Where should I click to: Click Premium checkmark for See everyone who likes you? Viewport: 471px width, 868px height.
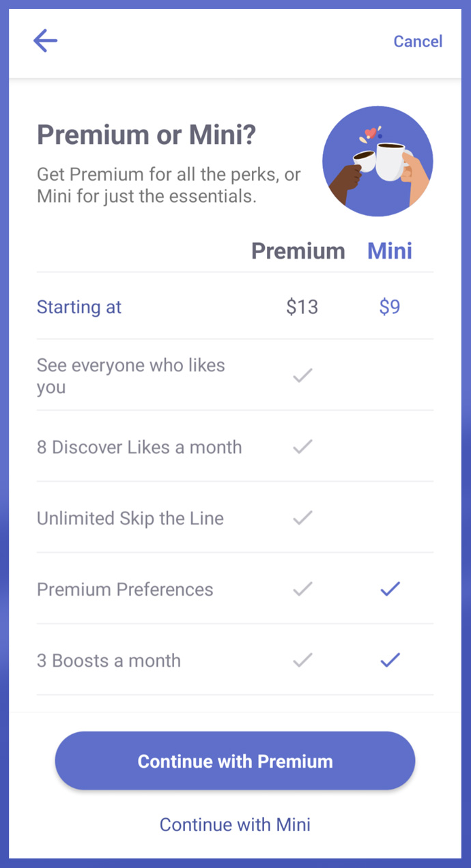tap(302, 375)
